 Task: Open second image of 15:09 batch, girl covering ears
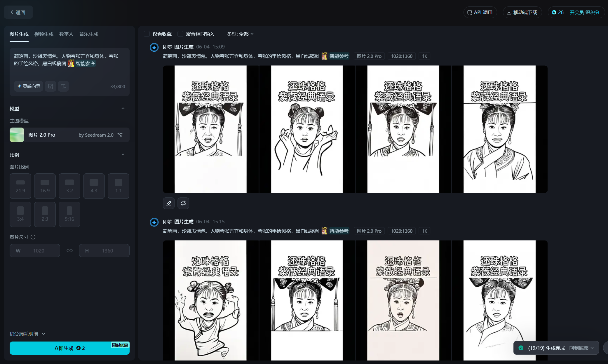point(307,129)
